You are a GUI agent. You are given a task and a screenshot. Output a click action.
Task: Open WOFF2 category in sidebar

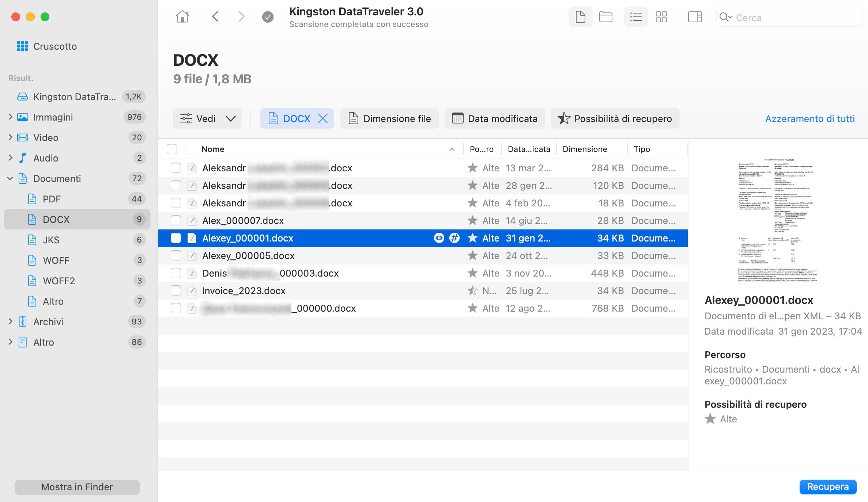[x=77, y=281]
